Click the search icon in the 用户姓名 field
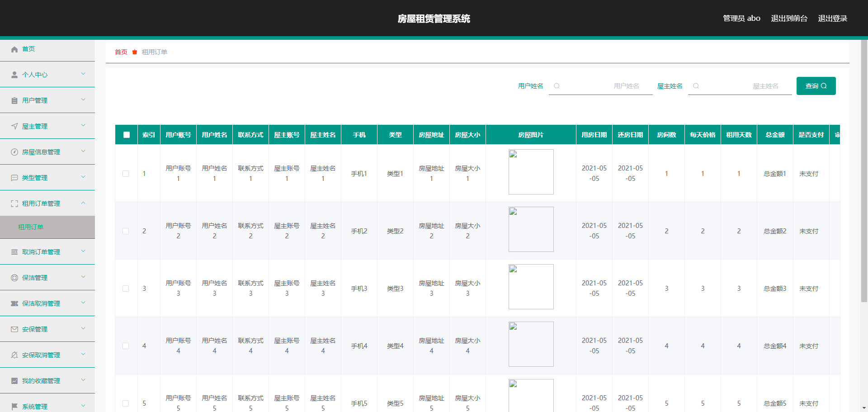Image resolution: width=868 pixels, height=412 pixels. tap(557, 86)
